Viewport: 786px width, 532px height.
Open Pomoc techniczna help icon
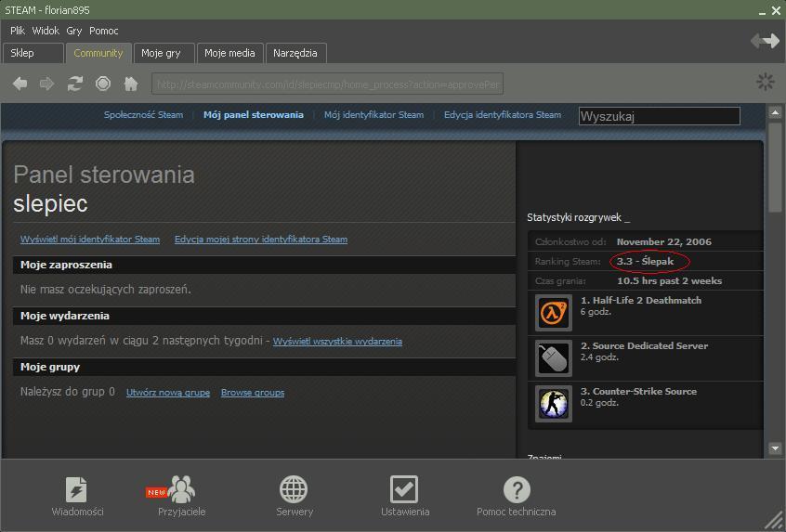point(516,489)
